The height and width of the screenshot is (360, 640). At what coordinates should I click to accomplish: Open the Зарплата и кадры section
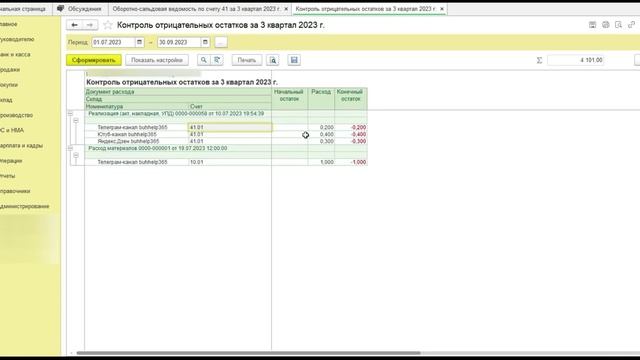click(21, 145)
